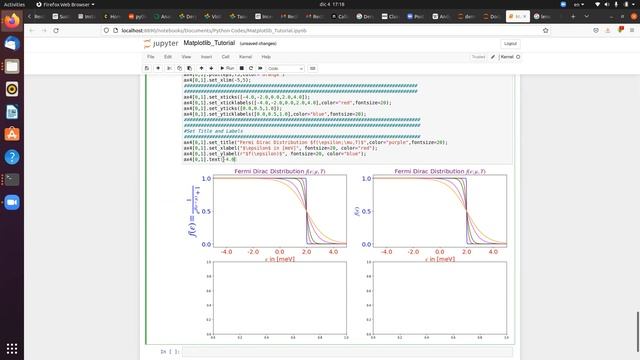Screen dimensions: 640x360
Task: Launch Firefox from the Ubuntu dock
Action: (x=12, y=20)
